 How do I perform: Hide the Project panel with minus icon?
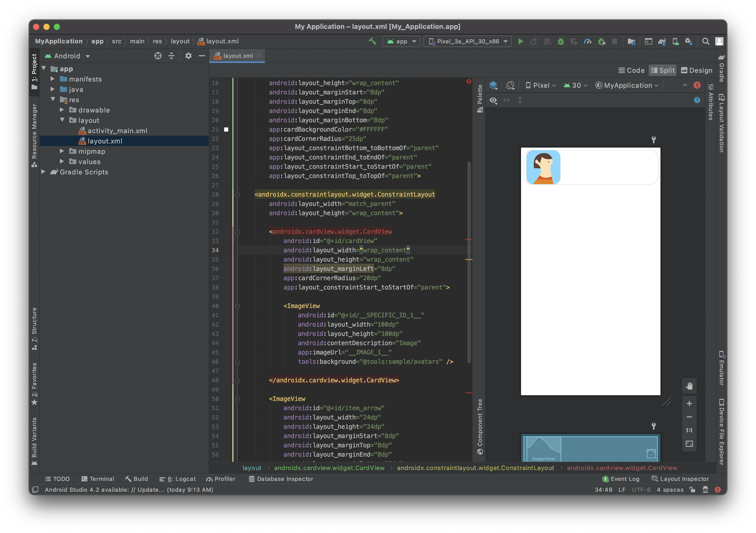(202, 56)
